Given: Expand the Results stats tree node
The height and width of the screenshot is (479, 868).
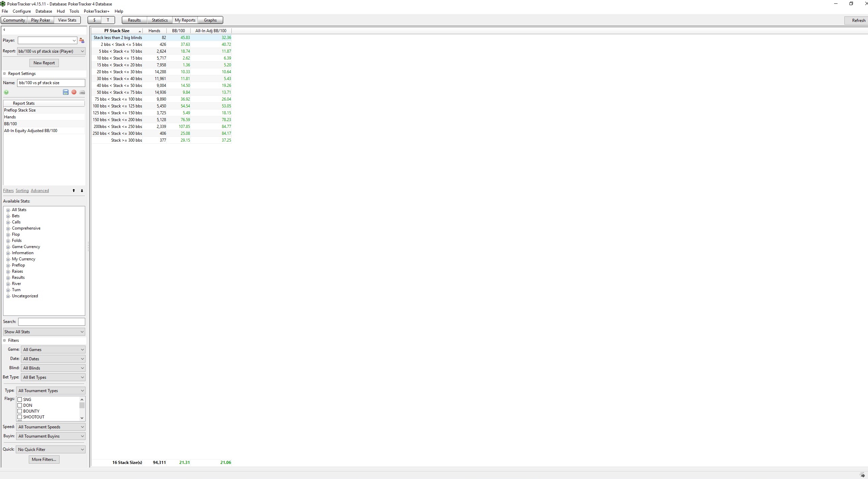Looking at the screenshot, I should point(8,278).
